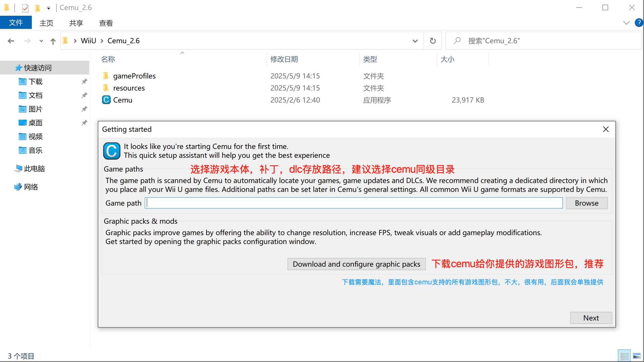Select 此电脑 in the navigation pane
The height and width of the screenshot is (362, 644).
coord(34,169)
